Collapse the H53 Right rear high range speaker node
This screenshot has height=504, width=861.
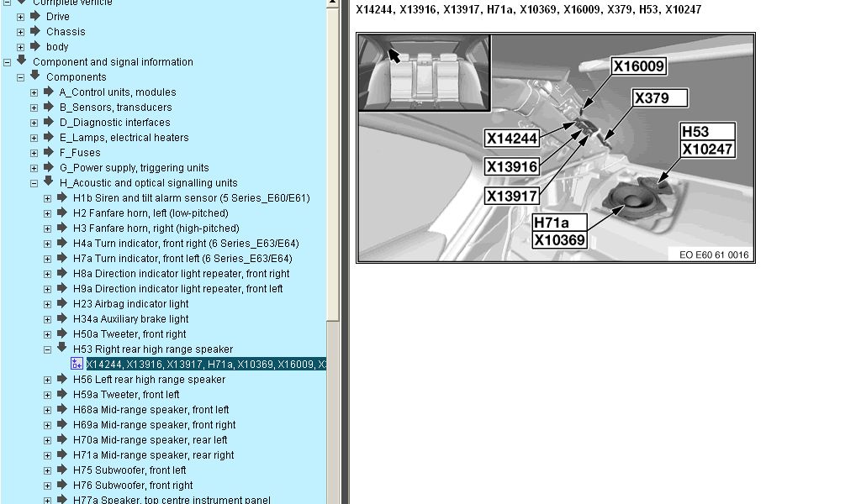[x=48, y=349]
